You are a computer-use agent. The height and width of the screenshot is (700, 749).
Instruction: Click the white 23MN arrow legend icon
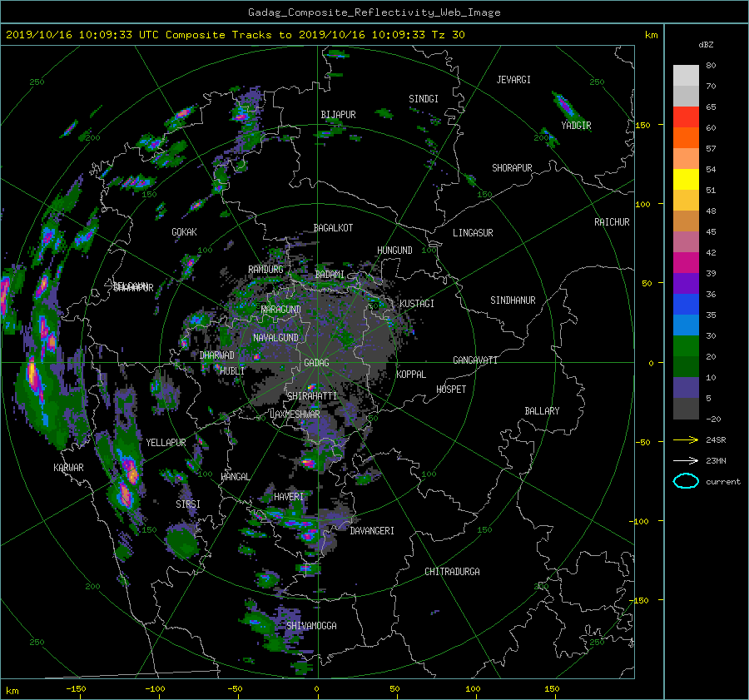pos(686,460)
